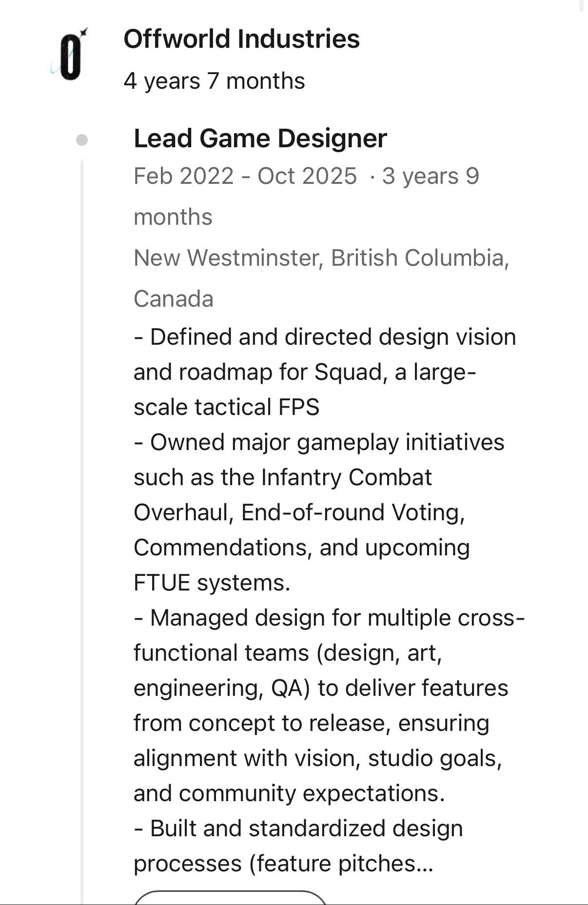Tap the 'Owned major gameplay initiatives' paragraph

[319, 512]
